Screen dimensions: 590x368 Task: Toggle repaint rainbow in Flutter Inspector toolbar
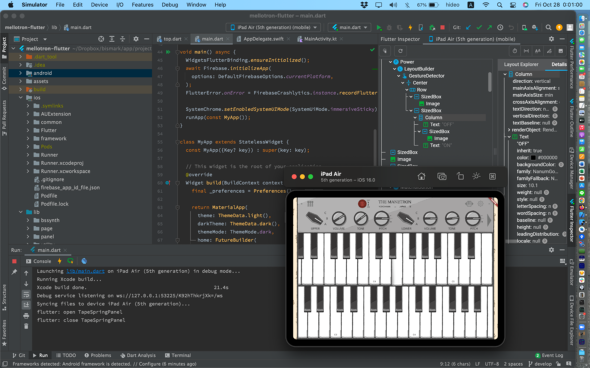(x=549, y=51)
